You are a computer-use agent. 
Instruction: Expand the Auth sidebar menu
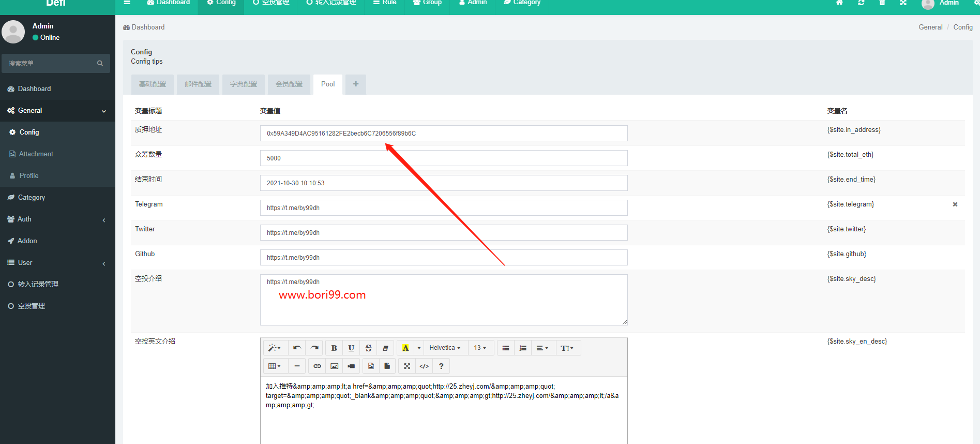coord(57,219)
